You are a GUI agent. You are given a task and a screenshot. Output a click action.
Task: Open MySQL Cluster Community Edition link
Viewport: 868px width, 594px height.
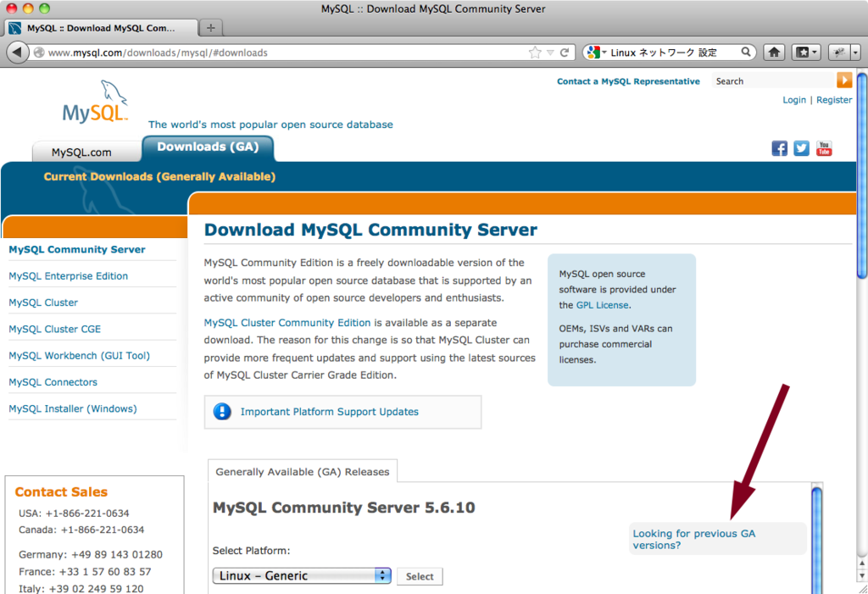[287, 322]
